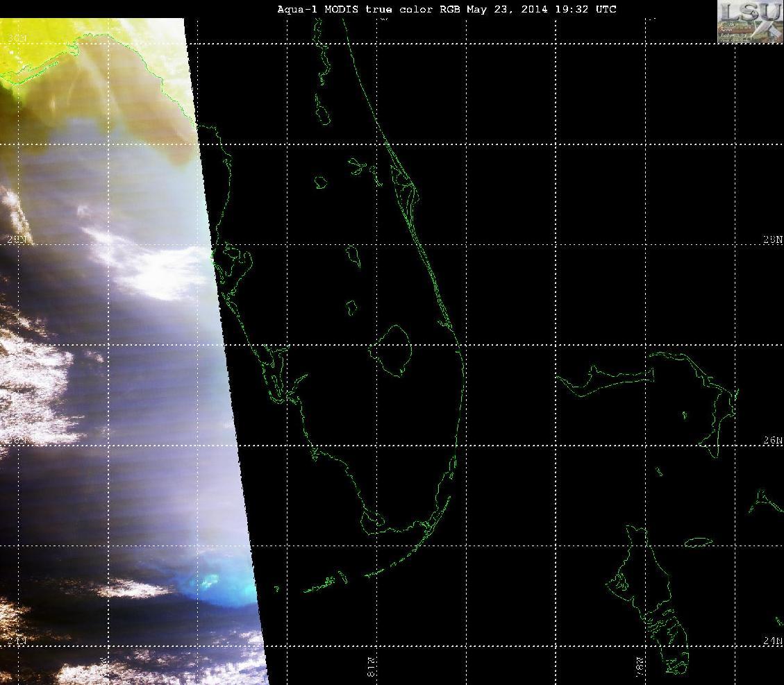The height and width of the screenshot is (685, 784).
Task: Select the 30N latitude label
Action: [16, 38]
